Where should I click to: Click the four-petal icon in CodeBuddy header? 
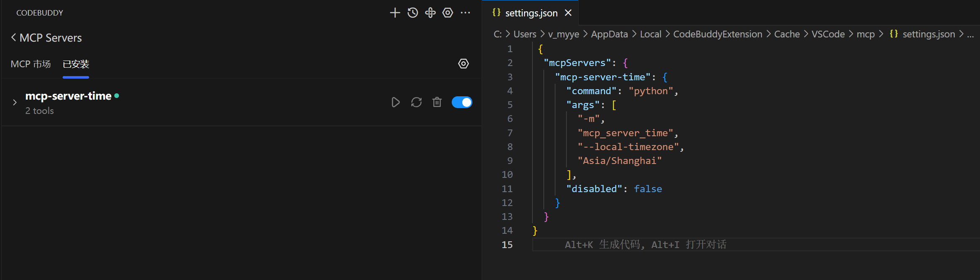(430, 13)
